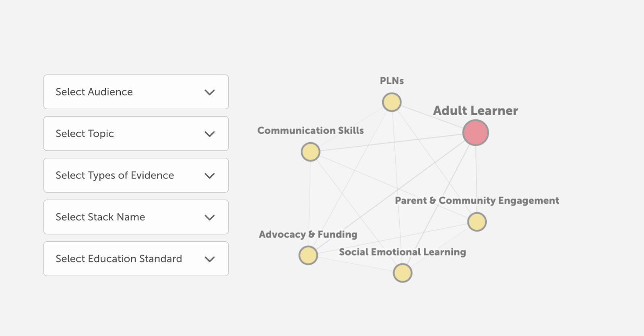644x336 pixels.
Task: Select the Parent & Community Engagement node
Action: pyautogui.click(x=477, y=222)
